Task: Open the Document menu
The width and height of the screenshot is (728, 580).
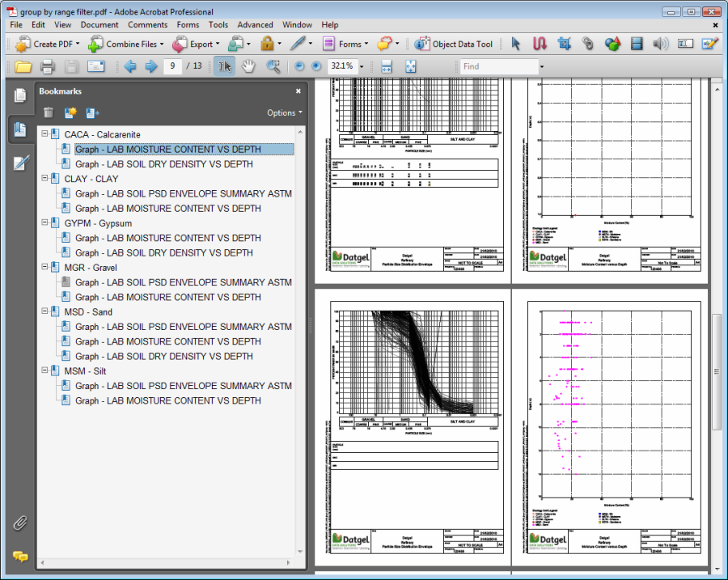Action: pyautogui.click(x=99, y=25)
